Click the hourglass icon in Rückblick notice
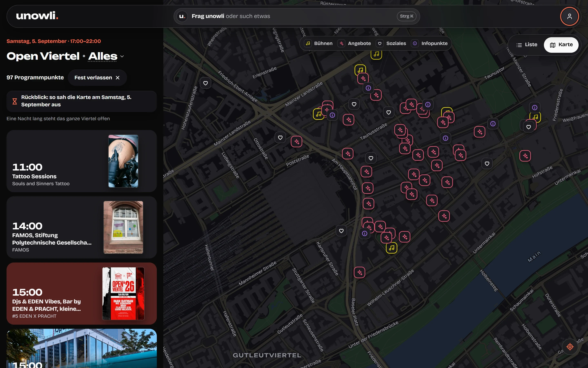 point(14,101)
